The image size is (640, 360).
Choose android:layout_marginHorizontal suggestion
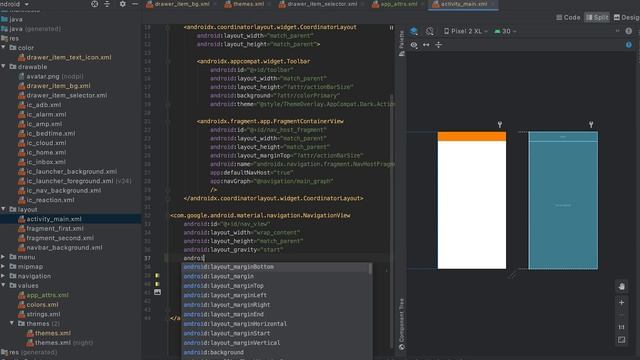(276, 324)
